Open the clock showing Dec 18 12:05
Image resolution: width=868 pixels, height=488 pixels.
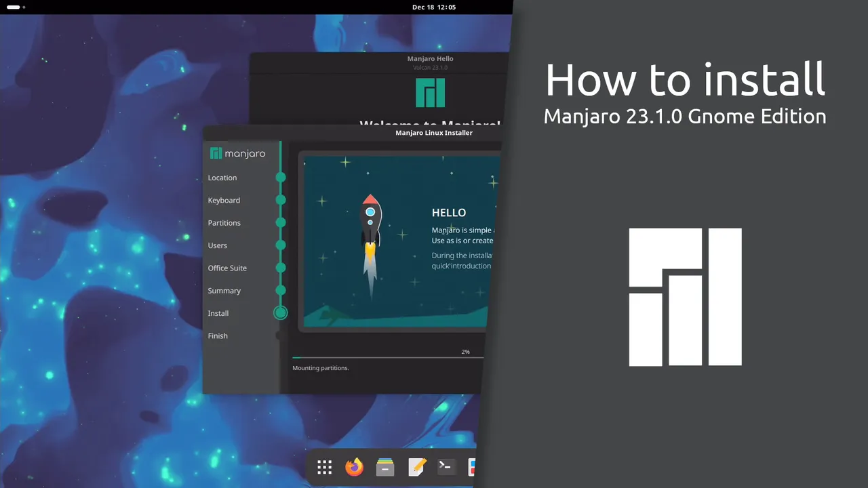click(434, 7)
